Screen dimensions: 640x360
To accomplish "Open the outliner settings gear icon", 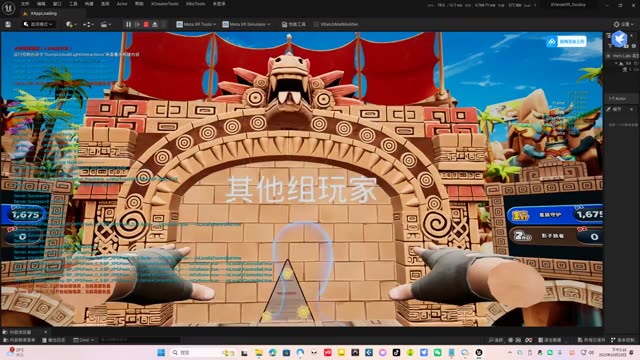I will (634, 46).
